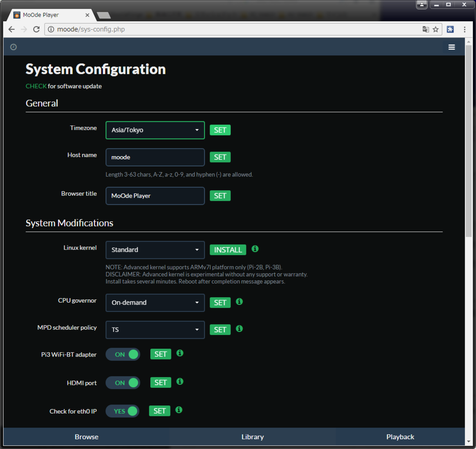
Task: Open CPU governor On-demand dropdown
Action: coord(155,303)
